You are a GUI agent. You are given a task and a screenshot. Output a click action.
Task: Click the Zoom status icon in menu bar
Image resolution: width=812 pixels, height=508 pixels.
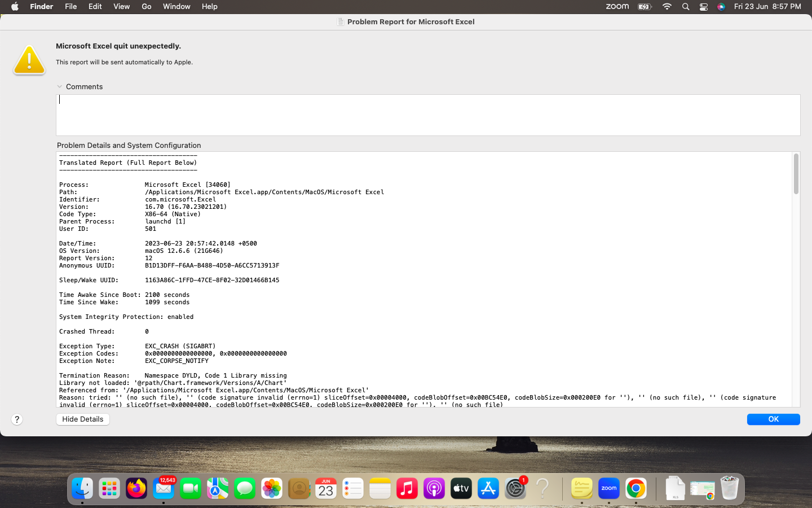(x=617, y=7)
